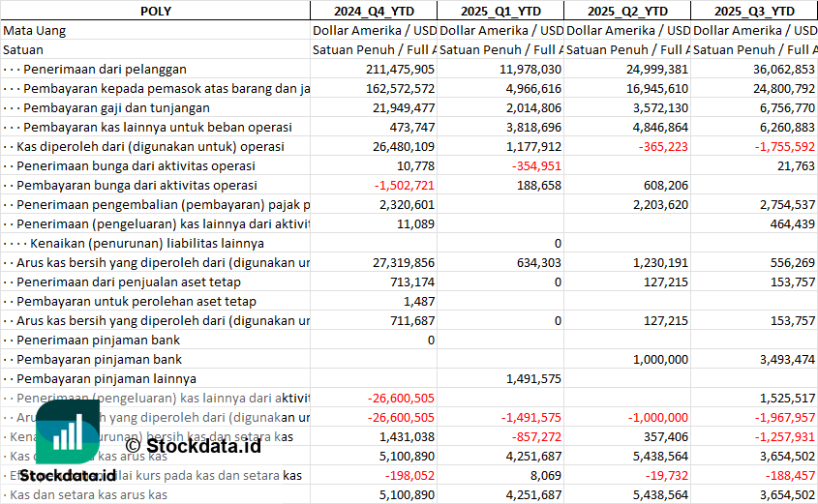Select the red -365,223 cell
Viewport: 818px width, 504px height.
tap(627, 146)
